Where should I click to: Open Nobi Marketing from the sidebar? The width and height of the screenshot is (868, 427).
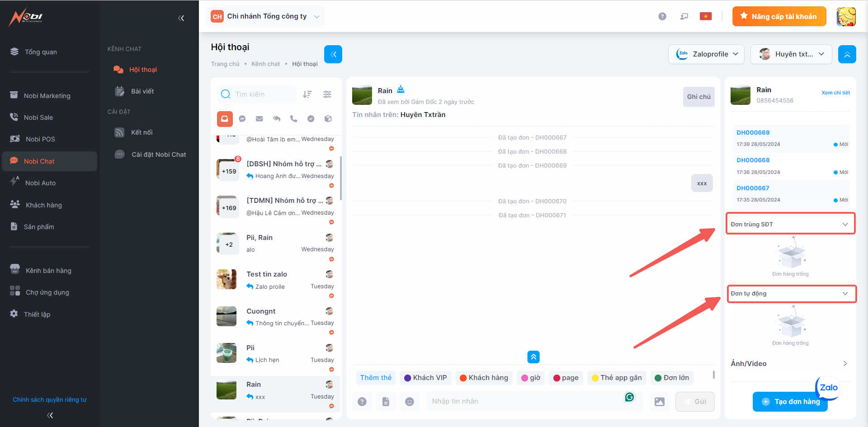pos(47,96)
